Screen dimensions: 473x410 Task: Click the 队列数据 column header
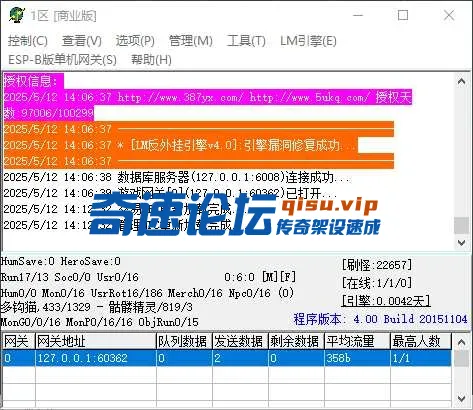tap(184, 341)
